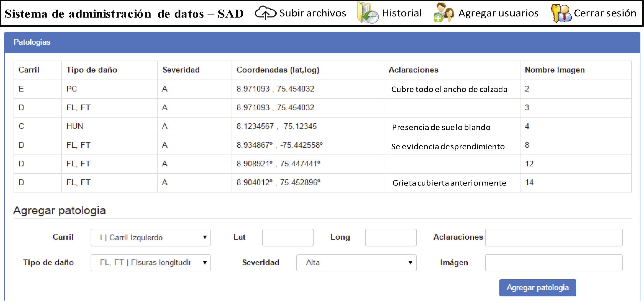Click Cerrar sesión text link
Image resolution: width=644 pixels, height=303 pixels.
point(605,13)
